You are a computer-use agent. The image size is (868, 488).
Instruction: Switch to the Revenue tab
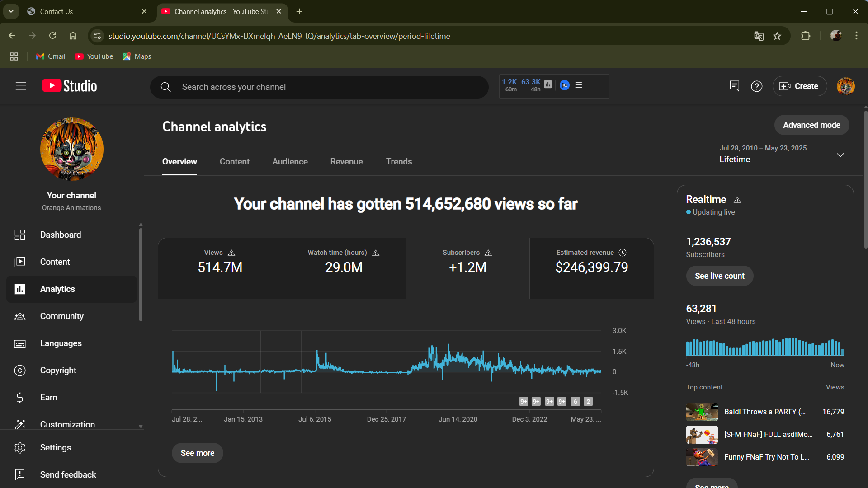click(346, 162)
